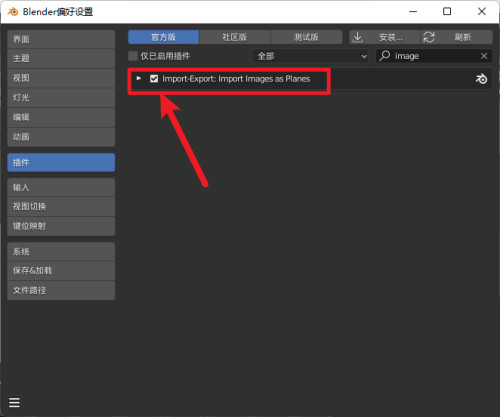This screenshot has width=500, height=417.
Task: Open the 界面 preferences section
Action: coord(61,39)
